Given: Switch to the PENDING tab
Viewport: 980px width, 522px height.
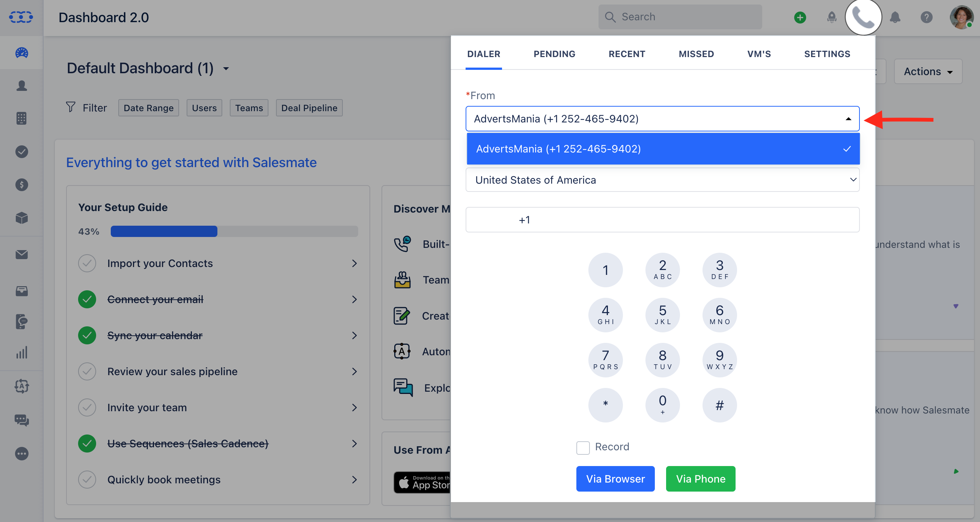Looking at the screenshot, I should click(x=554, y=54).
